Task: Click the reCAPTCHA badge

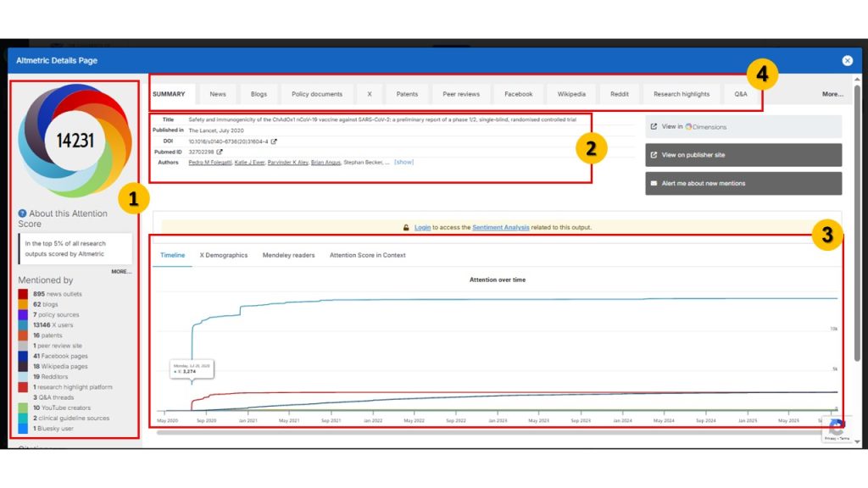Action: (836, 430)
